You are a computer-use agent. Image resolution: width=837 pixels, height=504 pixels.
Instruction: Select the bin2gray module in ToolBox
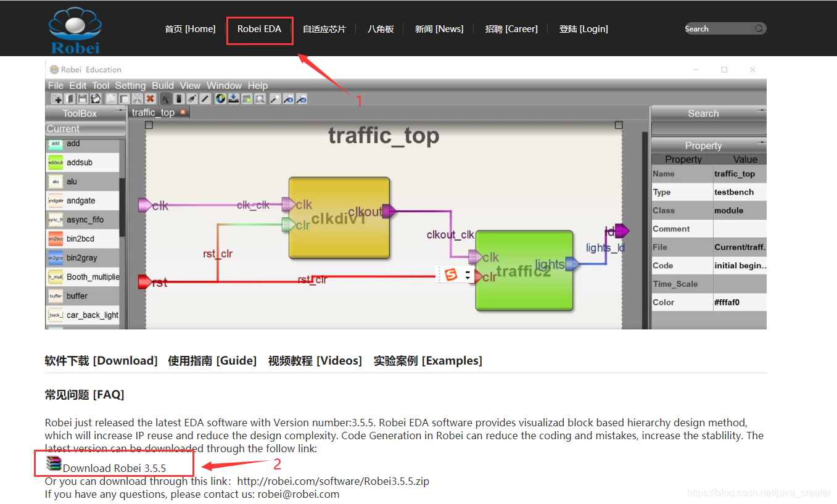point(83,258)
